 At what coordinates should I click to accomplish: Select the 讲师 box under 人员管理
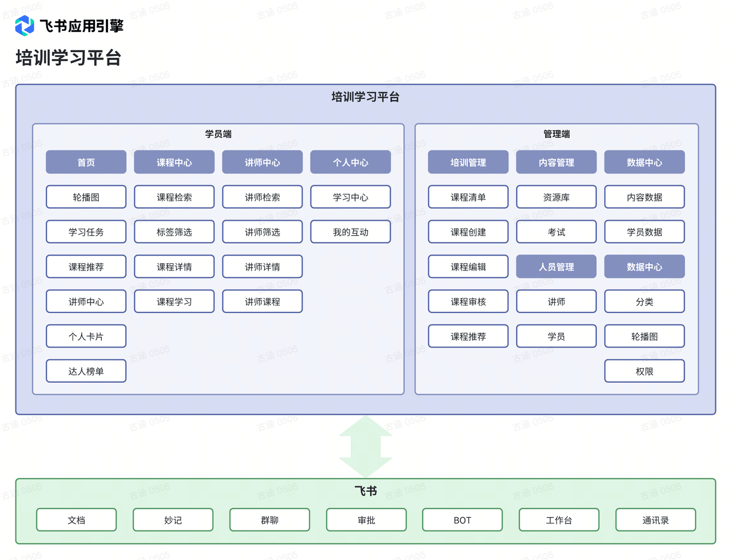click(556, 301)
